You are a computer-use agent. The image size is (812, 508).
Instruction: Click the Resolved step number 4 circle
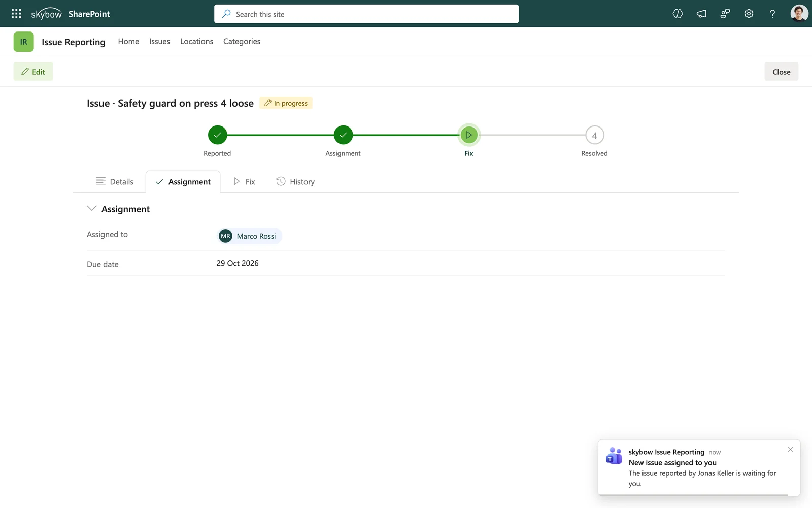tap(594, 135)
